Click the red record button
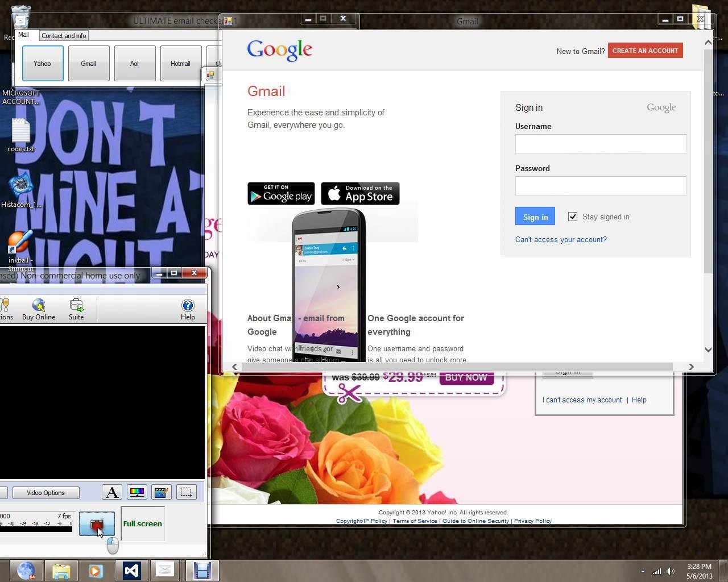The height and width of the screenshot is (582, 728). coord(97,523)
